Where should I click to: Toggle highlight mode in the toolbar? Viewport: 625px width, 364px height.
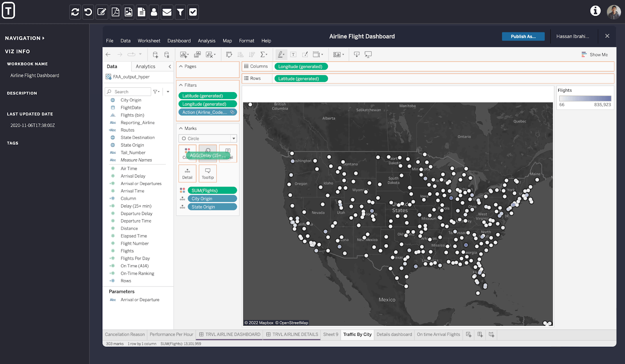(281, 54)
